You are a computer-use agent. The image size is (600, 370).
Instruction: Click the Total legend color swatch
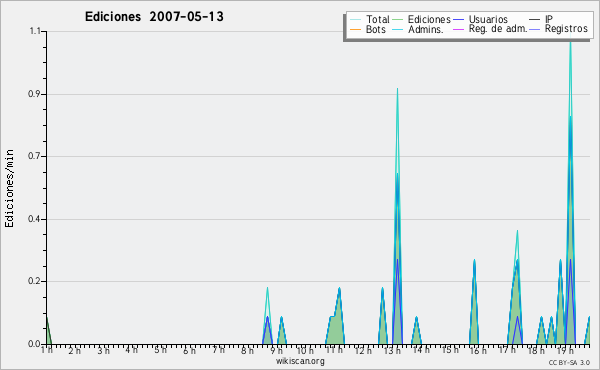(355, 20)
